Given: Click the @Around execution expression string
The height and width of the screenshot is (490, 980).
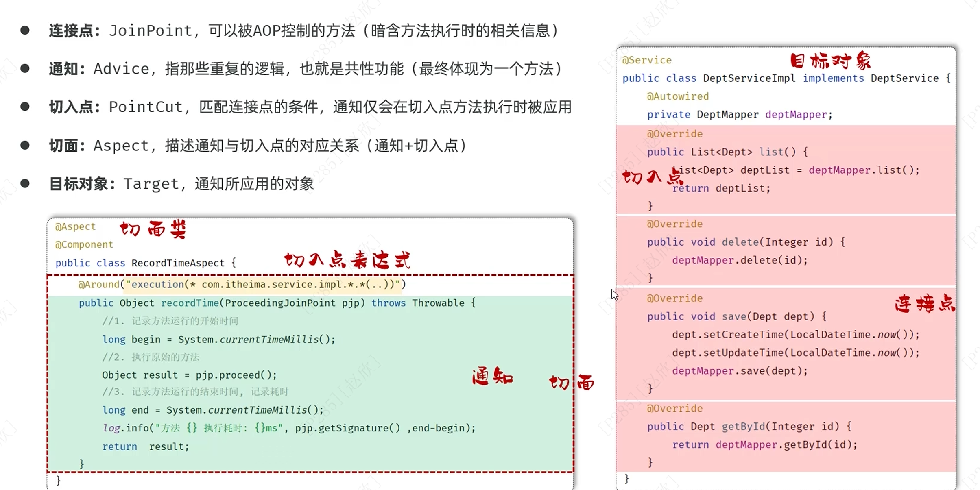Looking at the screenshot, I should (x=263, y=284).
